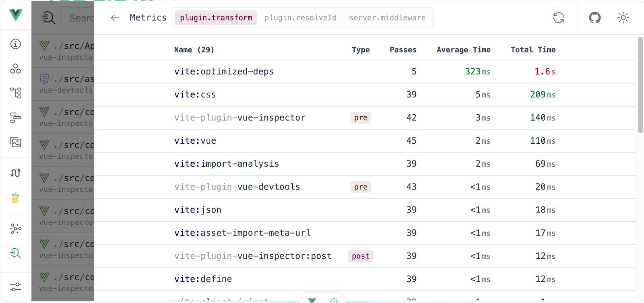Click the metrics panel vertical scrollbar
The image size is (644, 303).
tap(640, 85)
